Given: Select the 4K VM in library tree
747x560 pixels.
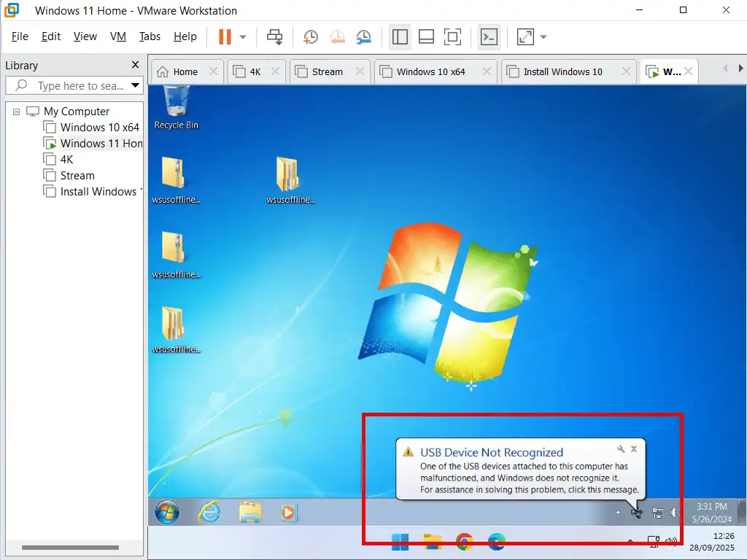Looking at the screenshot, I should [58, 160].
